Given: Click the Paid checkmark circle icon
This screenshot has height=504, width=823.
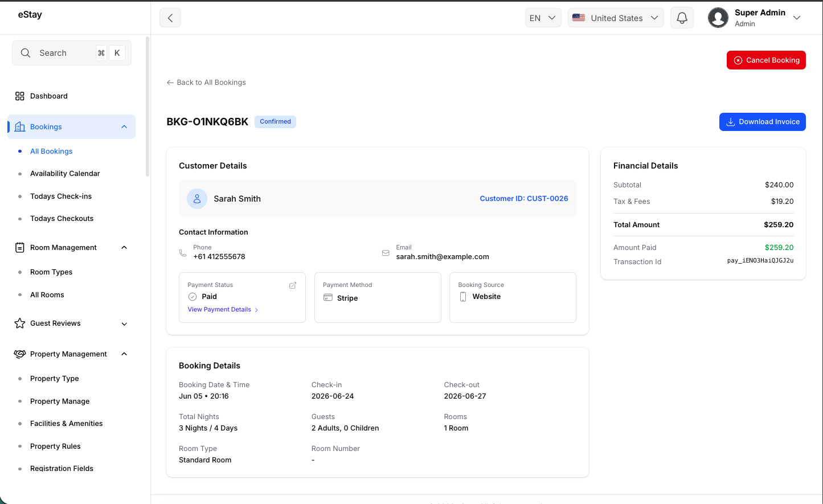Looking at the screenshot, I should (193, 297).
